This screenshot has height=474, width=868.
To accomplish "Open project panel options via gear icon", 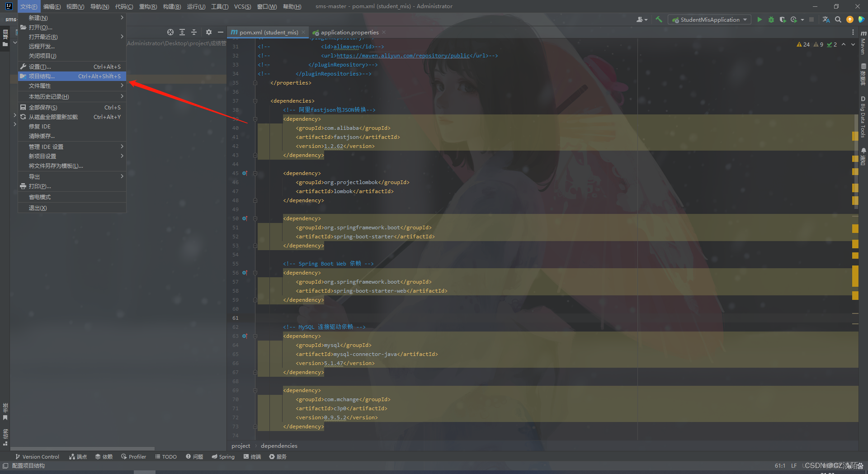I will (x=208, y=32).
